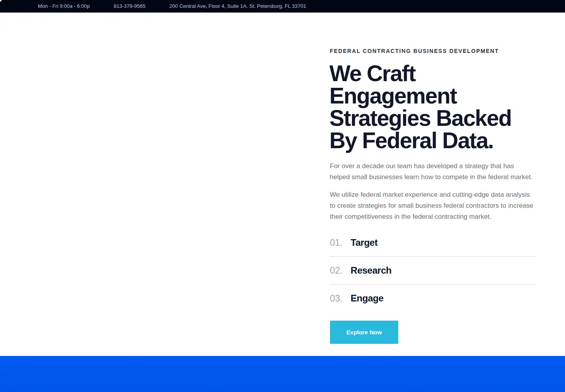This screenshot has width=565, height=392.
Task: Click the 200 Central Ave address
Action: pyautogui.click(x=237, y=6)
